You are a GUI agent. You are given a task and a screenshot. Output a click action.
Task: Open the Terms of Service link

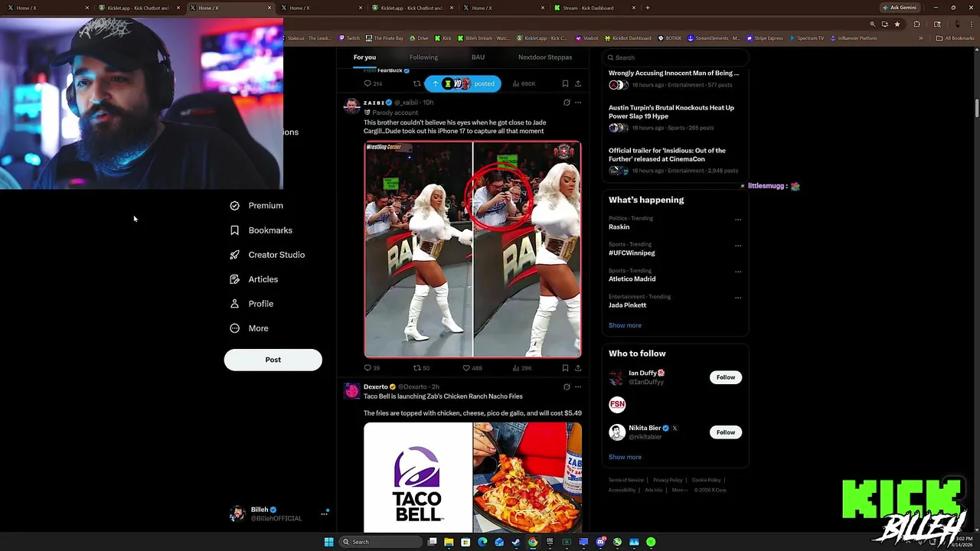point(626,480)
